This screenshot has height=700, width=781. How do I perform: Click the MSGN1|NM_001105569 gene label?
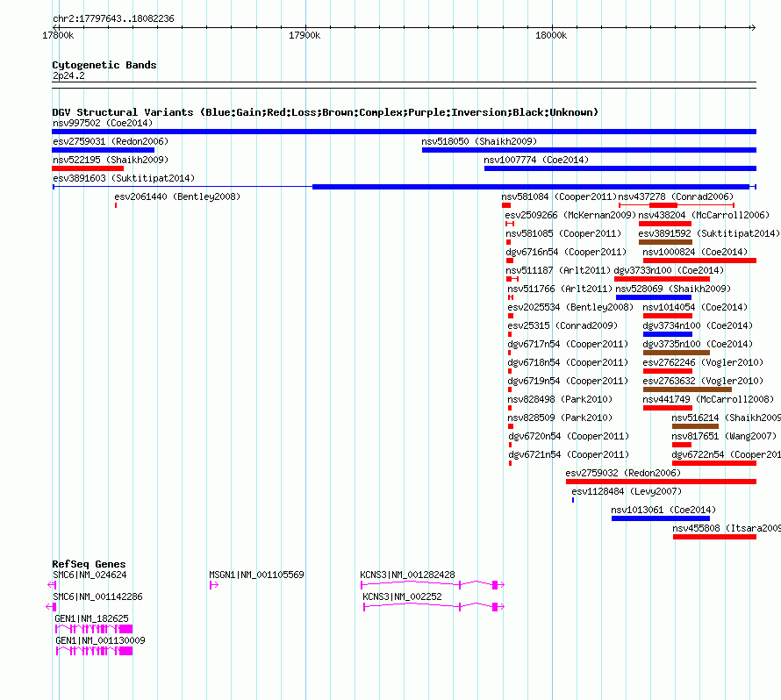coord(256,575)
